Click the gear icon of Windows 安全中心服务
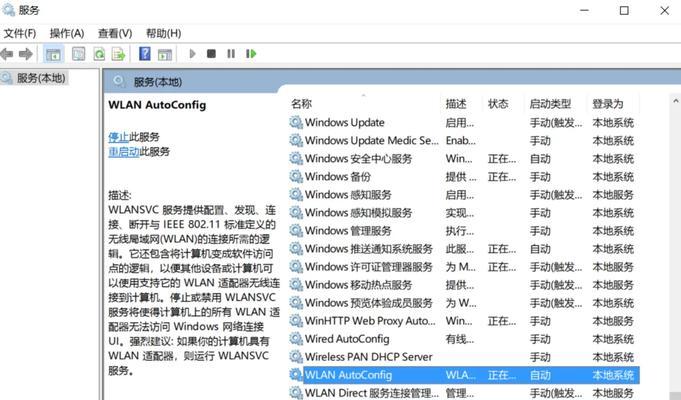681x400 pixels. point(296,159)
